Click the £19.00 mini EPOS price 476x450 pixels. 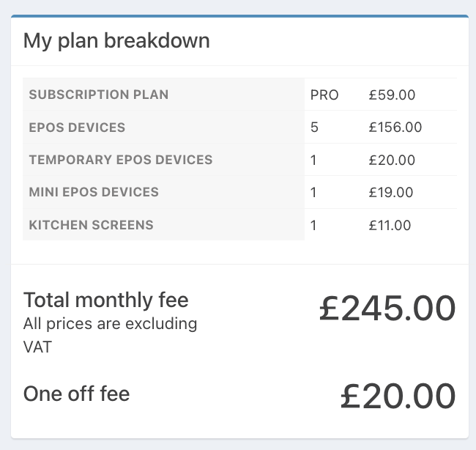pyautogui.click(x=391, y=193)
